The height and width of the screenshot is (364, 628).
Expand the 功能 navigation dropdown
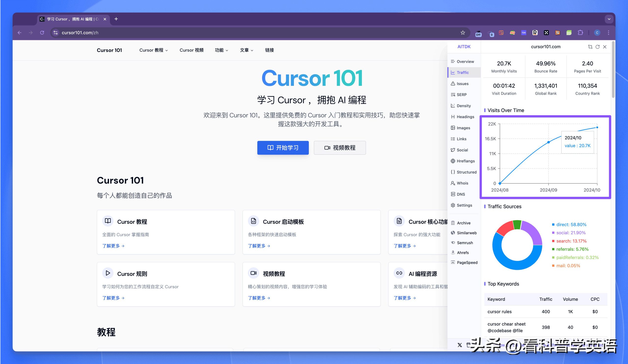click(221, 50)
